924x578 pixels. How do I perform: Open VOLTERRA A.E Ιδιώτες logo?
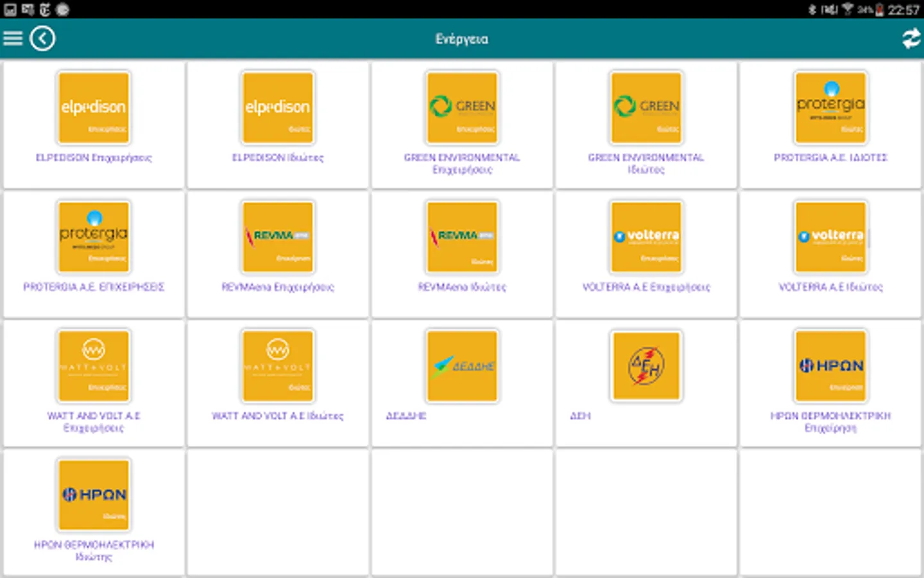830,237
